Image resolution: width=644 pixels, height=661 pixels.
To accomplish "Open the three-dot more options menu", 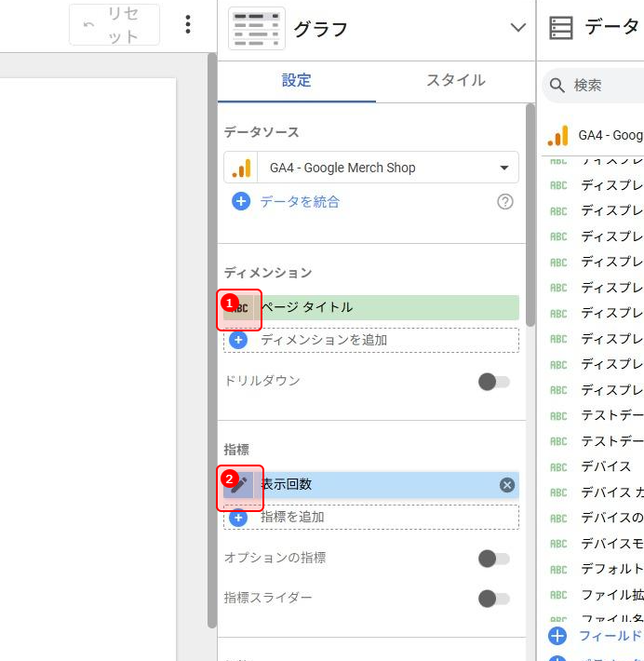I will click(x=188, y=25).
